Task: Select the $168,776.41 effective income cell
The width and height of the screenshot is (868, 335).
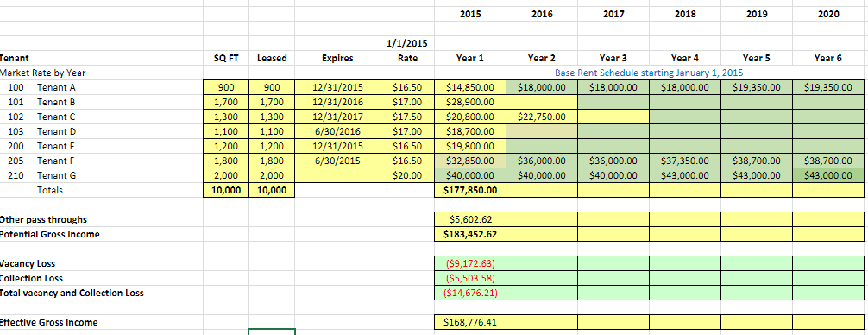Action: tap(470, 322)
